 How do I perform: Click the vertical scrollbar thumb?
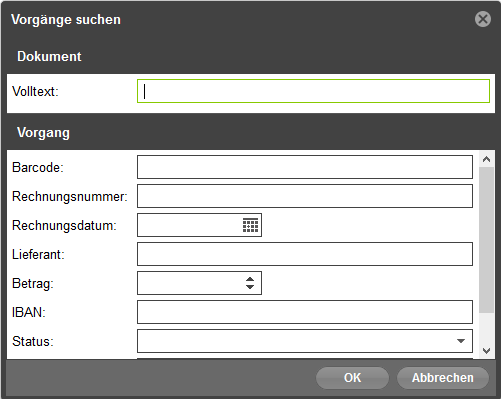[486, 240]
